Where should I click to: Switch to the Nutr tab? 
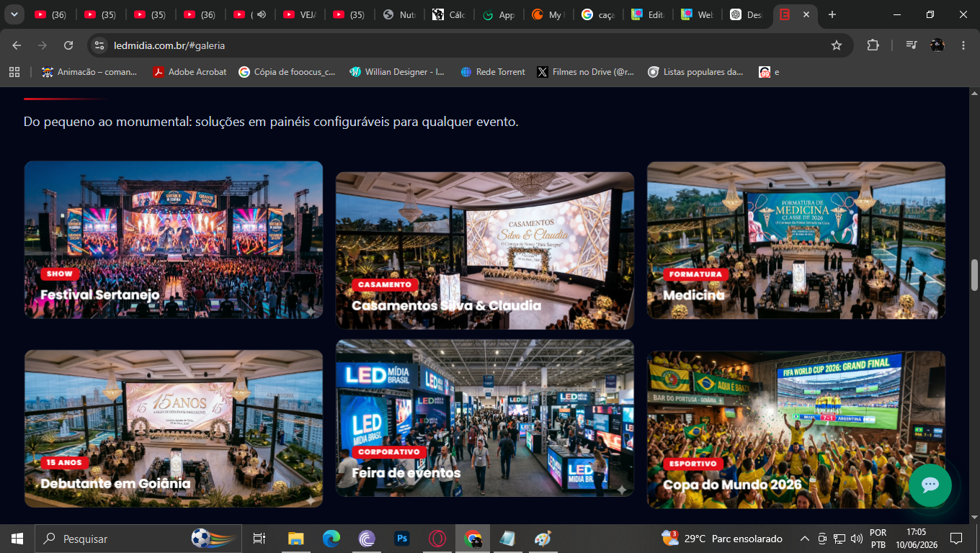[398, 14]
